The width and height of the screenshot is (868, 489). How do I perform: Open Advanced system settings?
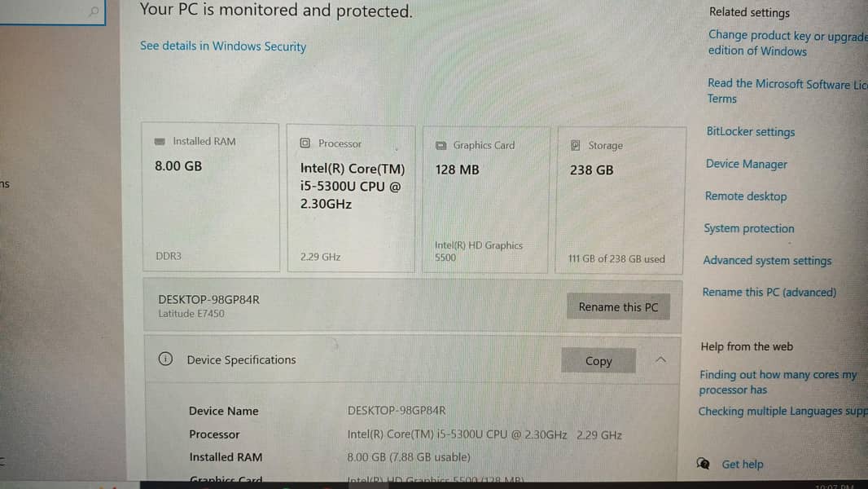tap(767, 261)
